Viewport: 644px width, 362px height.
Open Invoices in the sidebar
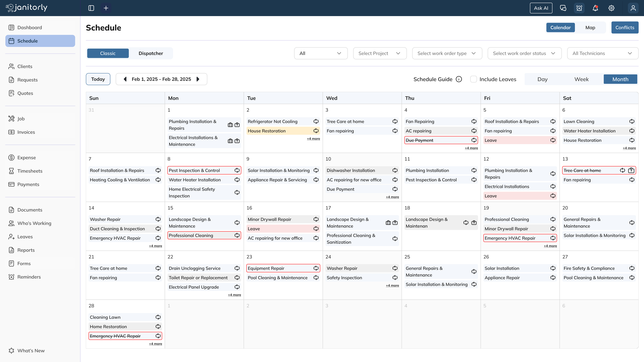point(40,132)
